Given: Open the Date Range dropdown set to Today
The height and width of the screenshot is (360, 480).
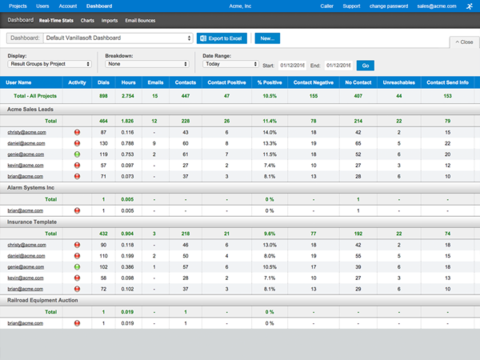Looking at the screenshot, I should click(x=231, y=64).
